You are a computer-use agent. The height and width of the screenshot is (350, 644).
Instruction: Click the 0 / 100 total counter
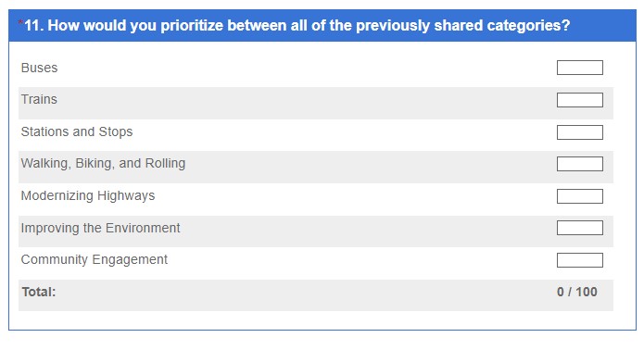coord(576,292)
